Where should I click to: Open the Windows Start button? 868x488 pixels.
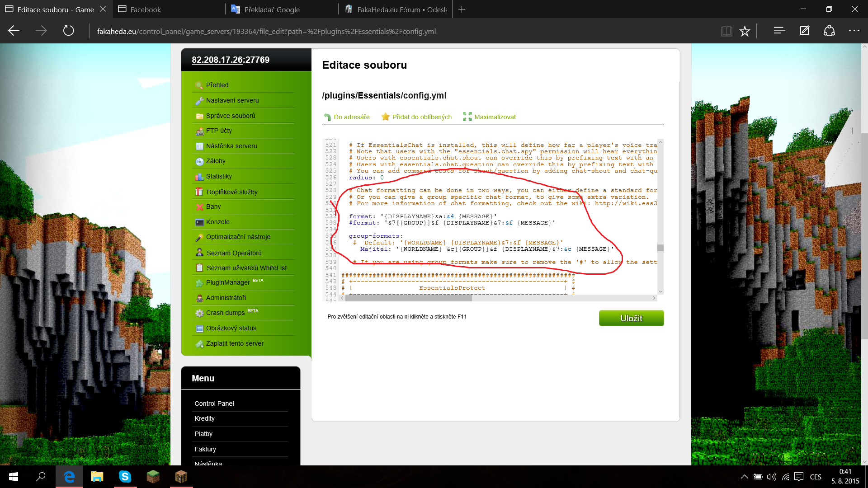tap(14, 477)
